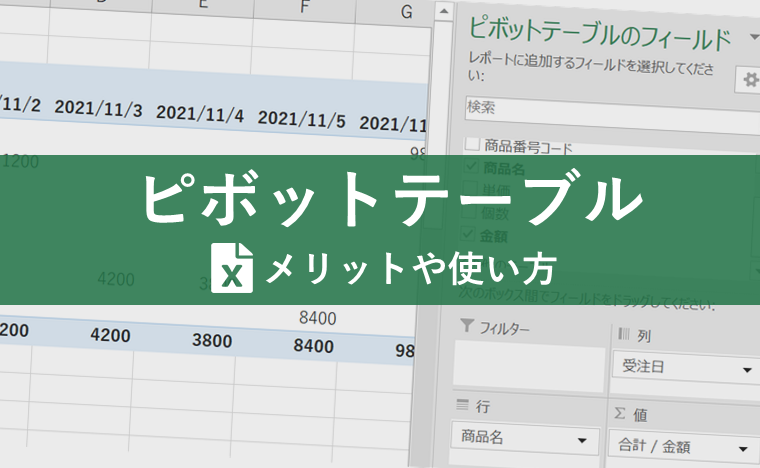Image resolution: width=760 pixels, height=468 pixels.
Task: Click the フィルター funnel icon
Action: (x=466, y=326)
